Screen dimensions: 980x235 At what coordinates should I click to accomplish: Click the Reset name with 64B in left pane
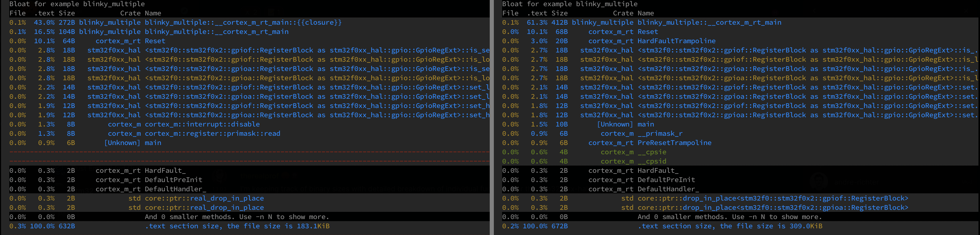tap(155, 41)
